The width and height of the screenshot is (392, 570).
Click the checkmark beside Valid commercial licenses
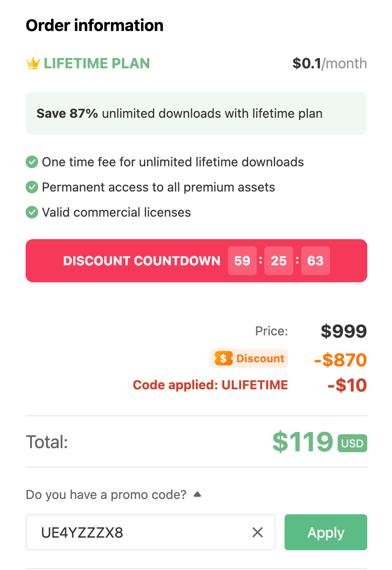click(32, 212)
